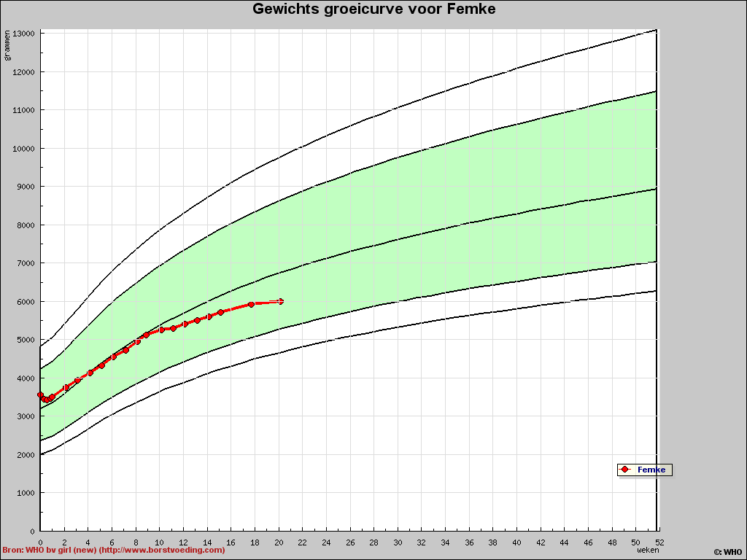Select the 2000 label on the y-axis
The image size is (747, 560).
pyautogui.click(x=26, y=455)
